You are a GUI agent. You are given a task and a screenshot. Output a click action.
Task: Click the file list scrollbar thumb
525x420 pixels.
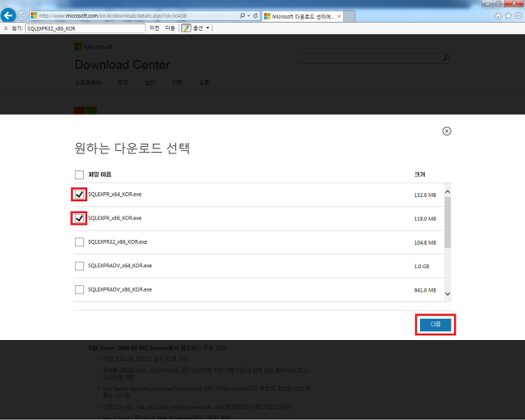tap(447, 222)
